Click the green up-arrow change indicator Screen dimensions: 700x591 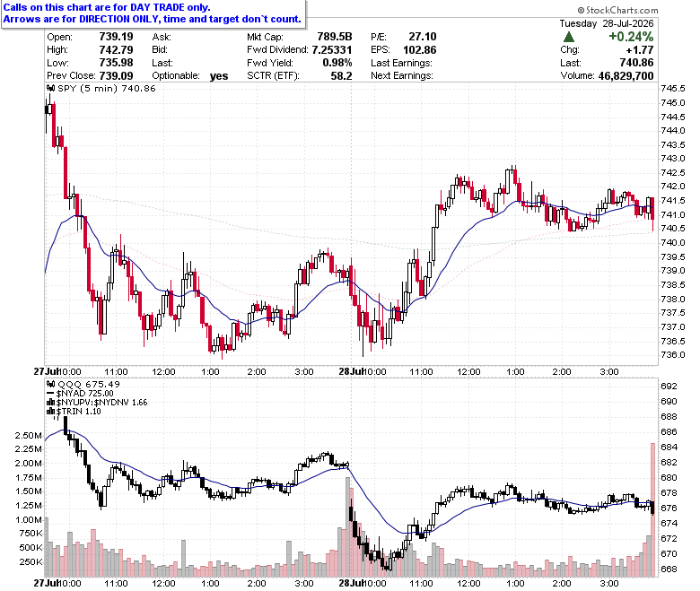[569, 37]
